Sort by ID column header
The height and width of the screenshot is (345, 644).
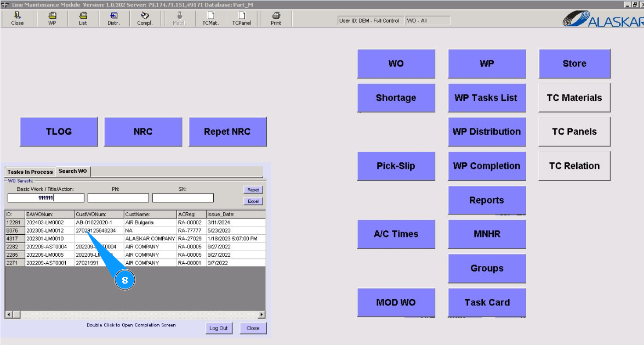[15, 214]
